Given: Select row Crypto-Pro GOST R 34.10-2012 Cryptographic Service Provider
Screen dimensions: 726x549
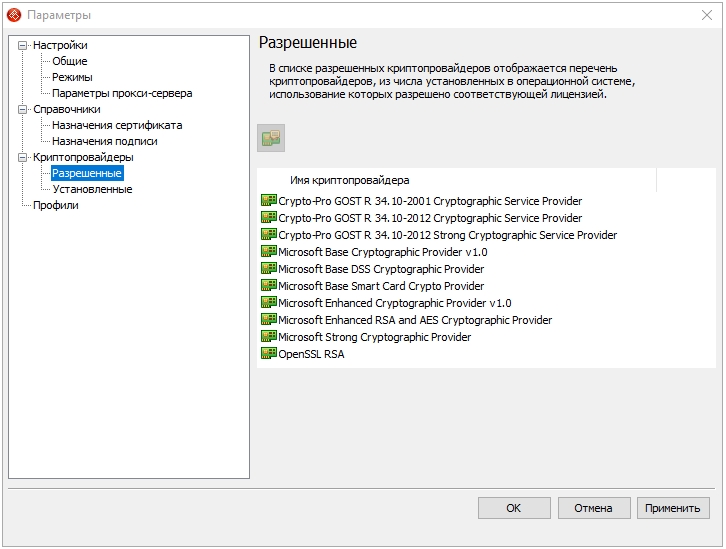Looking at the screenshot, I should [x=421, y=218].
